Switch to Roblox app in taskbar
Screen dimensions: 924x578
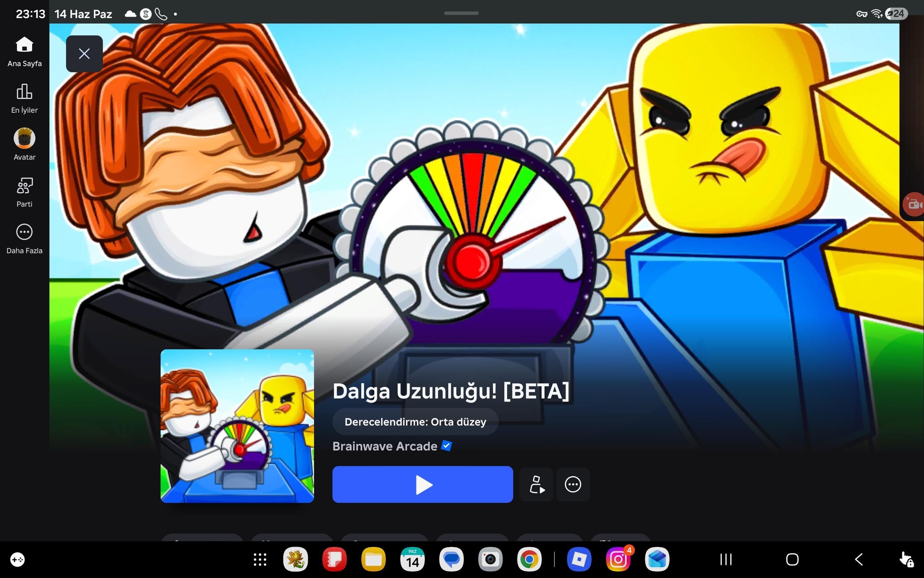579,559
